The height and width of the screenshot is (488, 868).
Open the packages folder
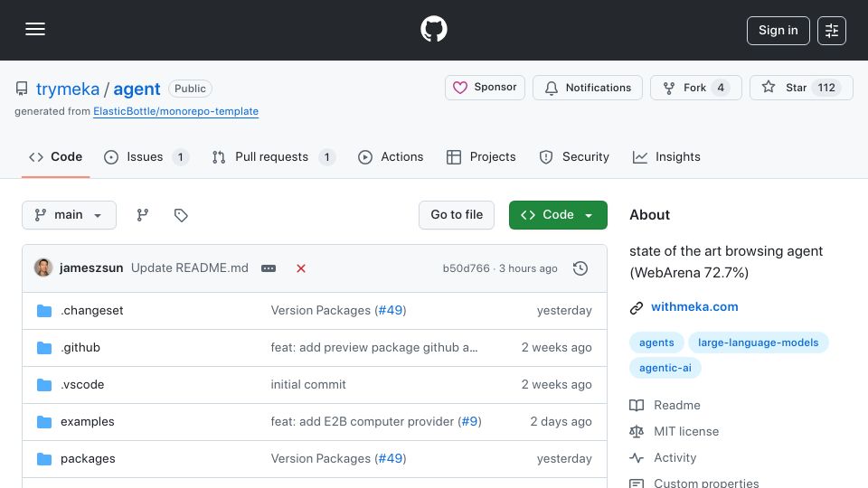[88, 459]
